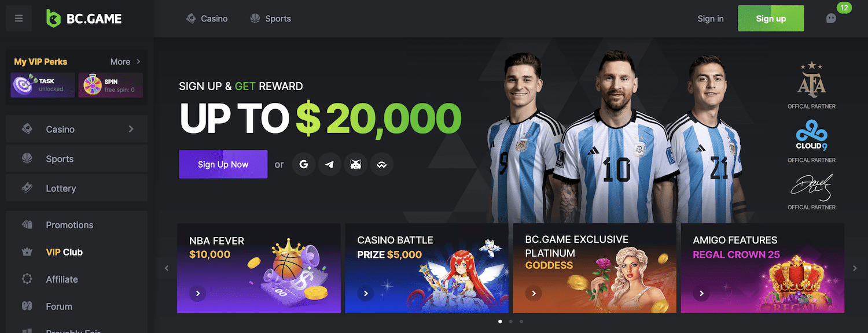This screenshot has height=333, width=868.
Task: Select the Sports tab in the top navigation
Action: point(270,18)
